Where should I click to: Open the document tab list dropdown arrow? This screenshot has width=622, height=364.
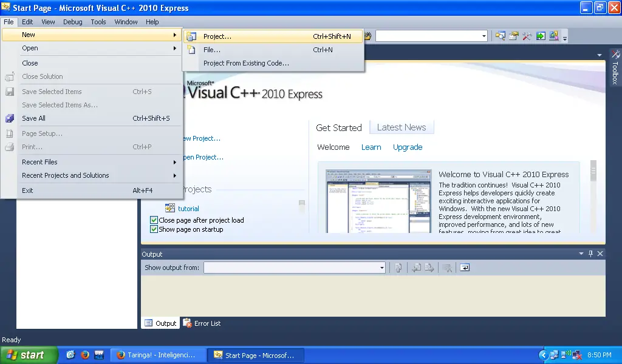pyautogui.click(x=600, y=55)
